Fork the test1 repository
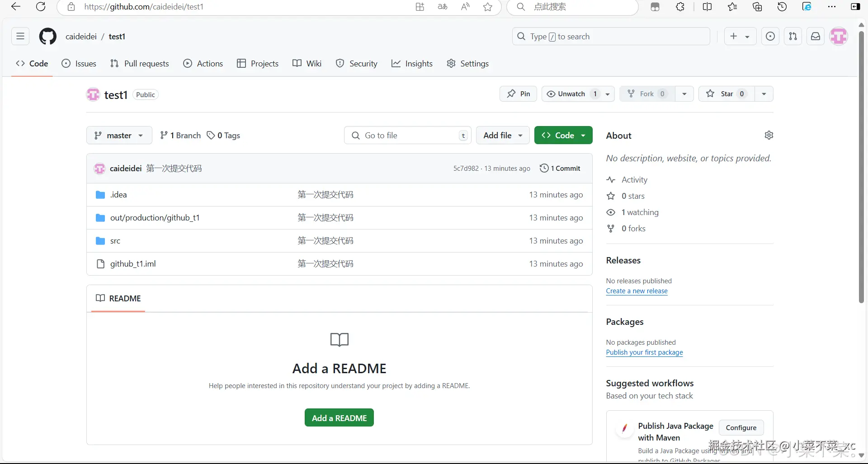Screen dimensions: 868x464 pos(647,94)
